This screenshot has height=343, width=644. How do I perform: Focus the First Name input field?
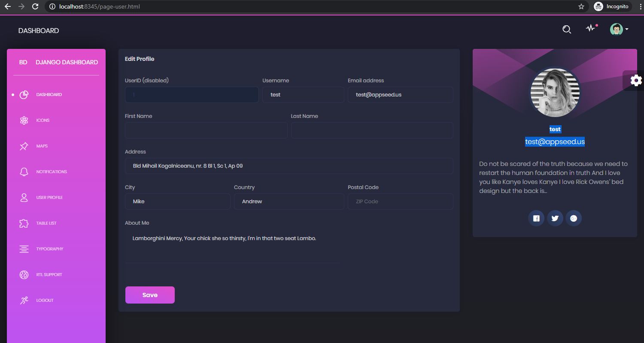[x=206, y=130]
